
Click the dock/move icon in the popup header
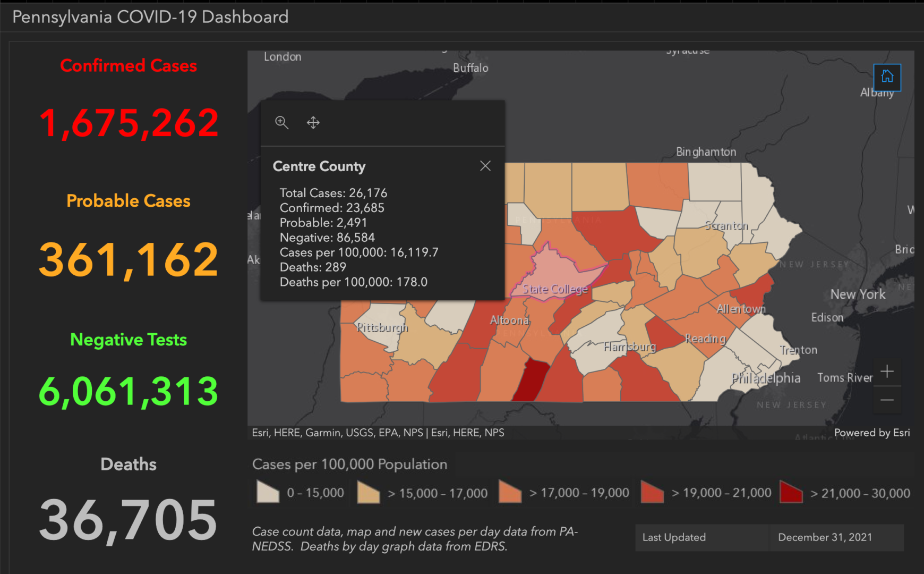[313, 123]
